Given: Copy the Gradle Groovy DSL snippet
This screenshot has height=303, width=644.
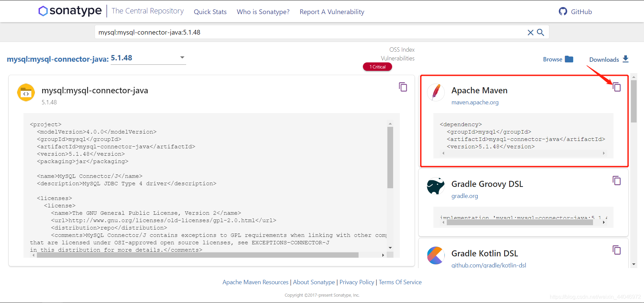Looking at the screenshot, I should [616, 181].
